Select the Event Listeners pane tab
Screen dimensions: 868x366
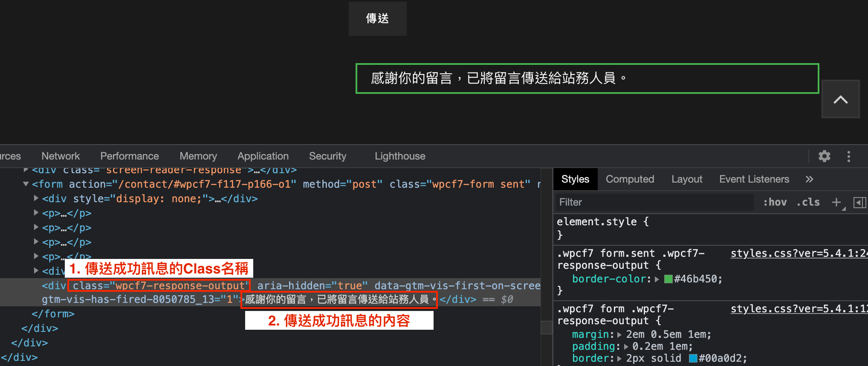click(754, 179)
